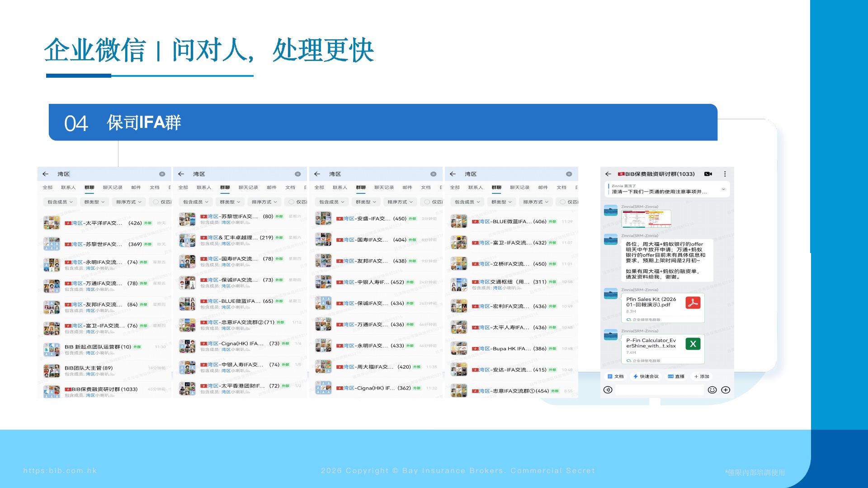Focus the 湾区 search field in the first panel
Viewport: 868px width, 488px height.
coord(104,174)
